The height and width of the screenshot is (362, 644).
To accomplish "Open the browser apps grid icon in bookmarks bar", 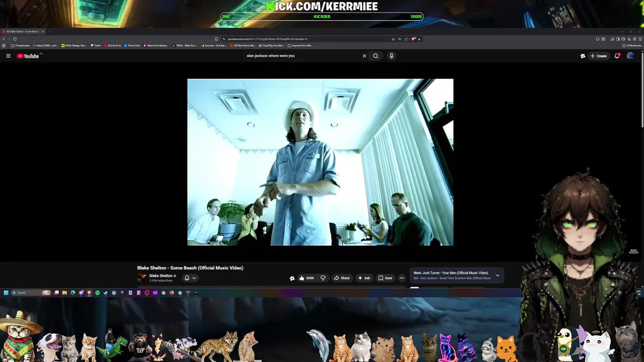I will [3, 45].
